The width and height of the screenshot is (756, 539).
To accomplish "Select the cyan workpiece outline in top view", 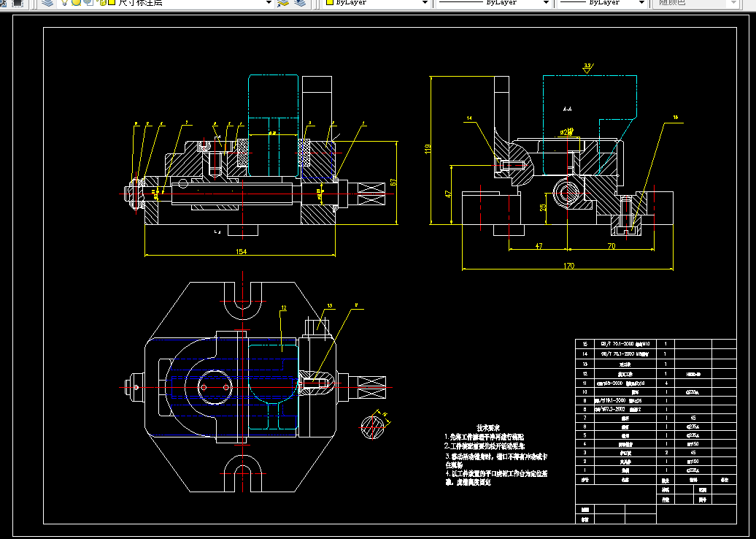I will tap(273, 386).
